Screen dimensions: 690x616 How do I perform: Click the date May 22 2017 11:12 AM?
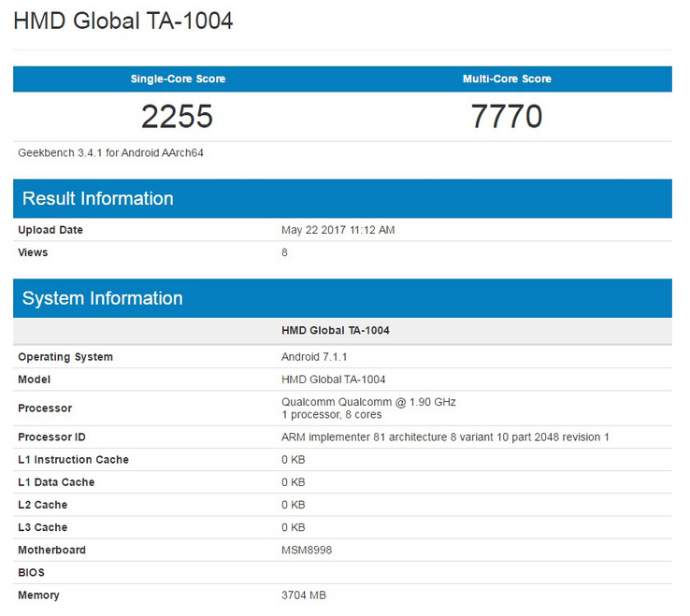(x=338, y=230)
